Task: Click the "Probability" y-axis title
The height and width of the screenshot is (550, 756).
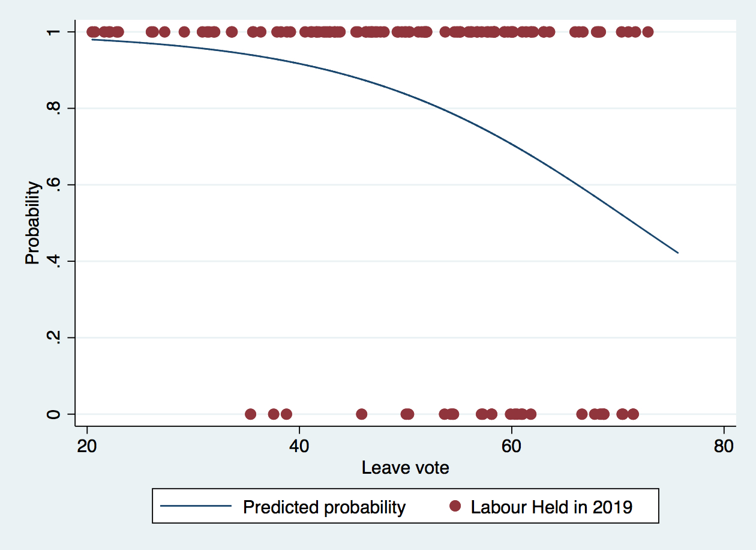Action: coord(32,223)
